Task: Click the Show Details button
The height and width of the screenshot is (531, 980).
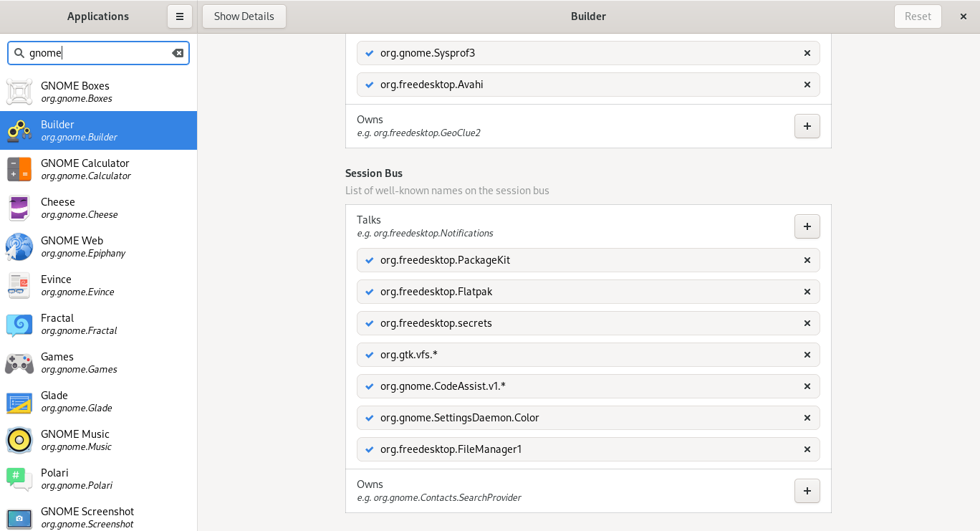Action: click(244, 16)
